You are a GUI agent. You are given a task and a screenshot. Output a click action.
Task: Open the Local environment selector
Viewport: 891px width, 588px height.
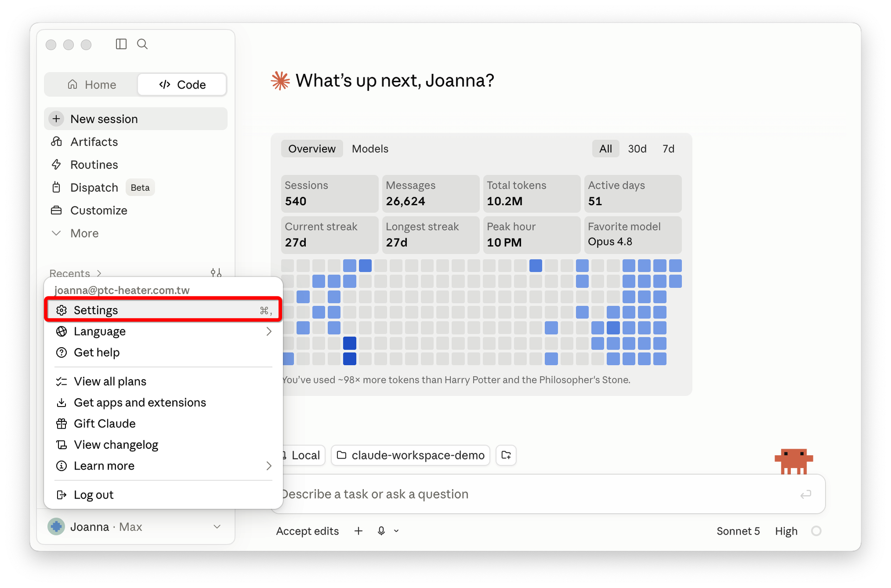pyautogui.click(x=303, y=455)
